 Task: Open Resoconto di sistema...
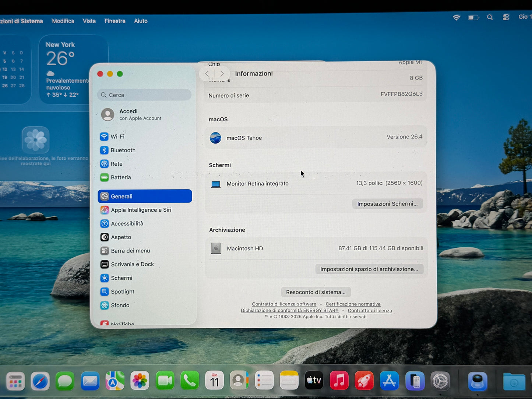[316, 292]
